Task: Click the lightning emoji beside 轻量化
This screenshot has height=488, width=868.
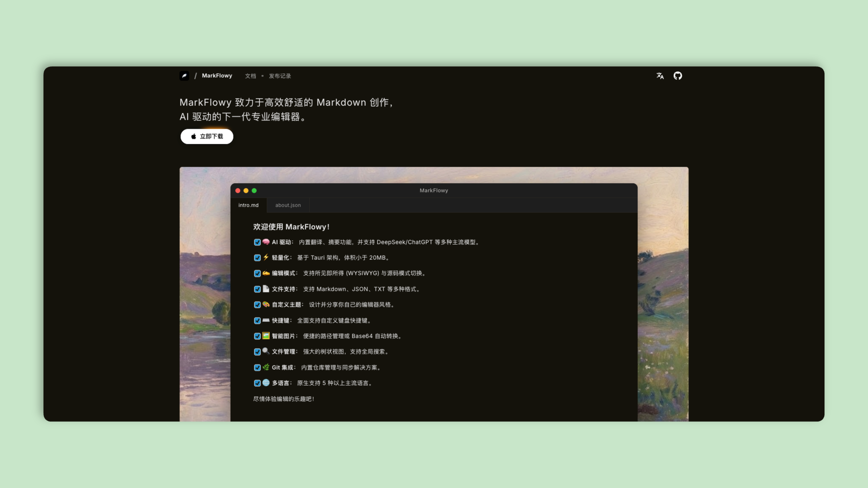Action: [266, 257]
